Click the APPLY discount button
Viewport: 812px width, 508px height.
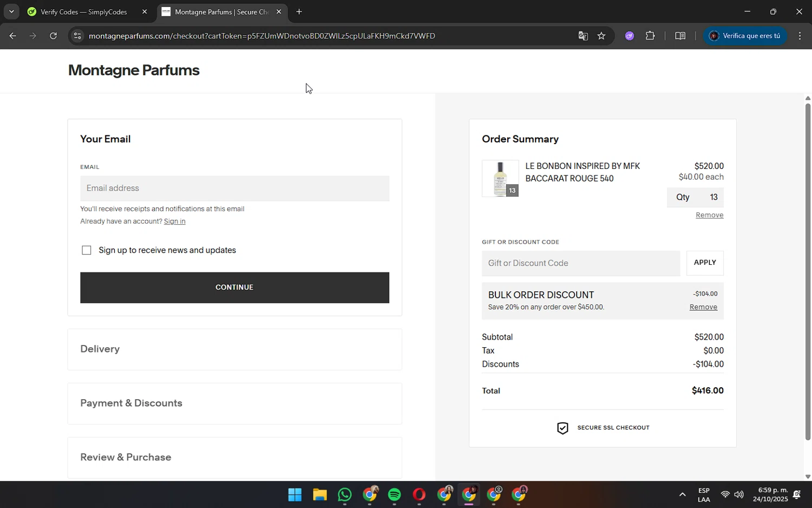[705, 263]
